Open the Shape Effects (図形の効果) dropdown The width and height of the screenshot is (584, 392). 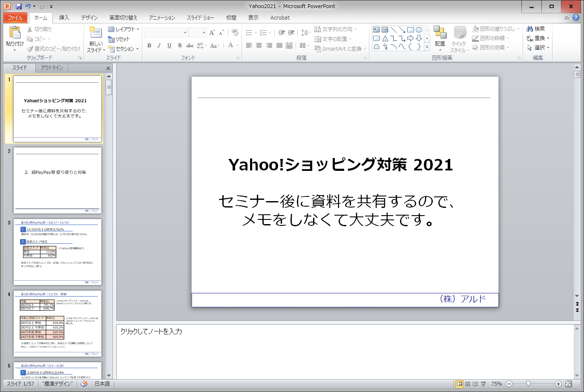(491, 48)
